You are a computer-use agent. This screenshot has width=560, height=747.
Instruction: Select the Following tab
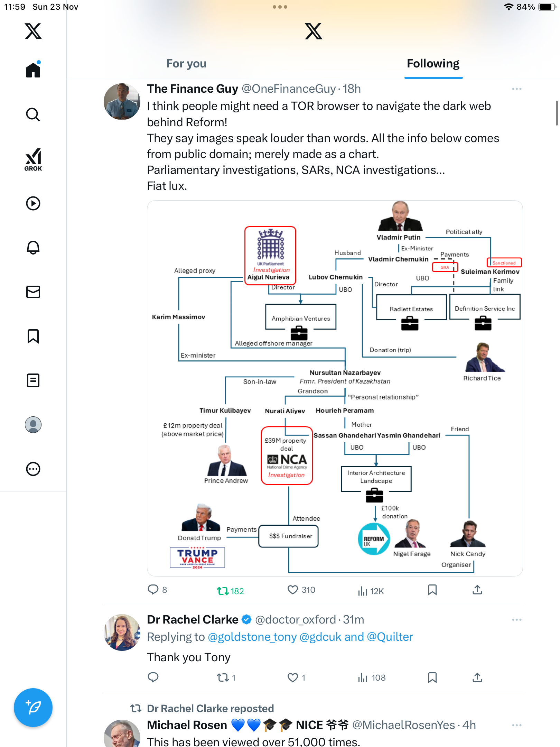pos(433,64)
